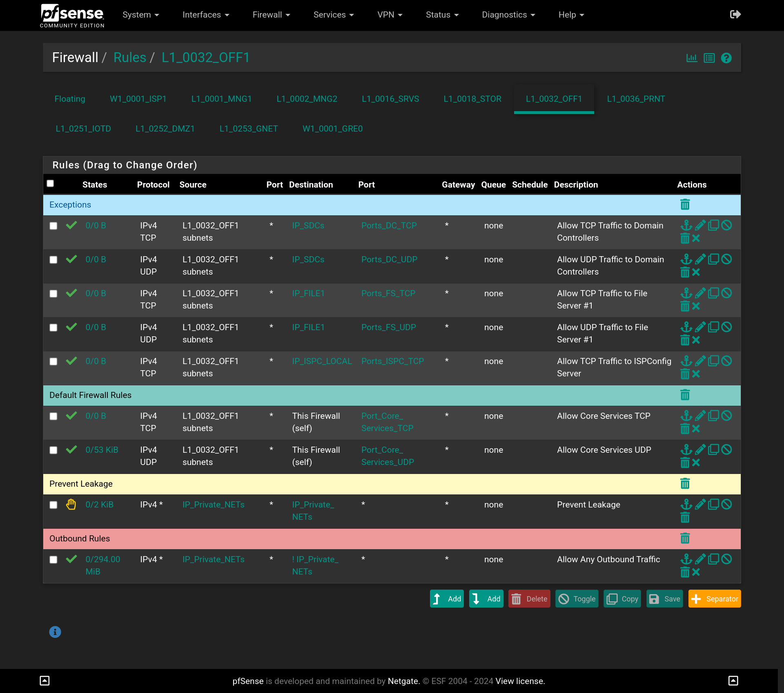Screen dimensions: 784x693
Task: Tick the Prevent Leakage rule checkbox
Action: (53, 505)
